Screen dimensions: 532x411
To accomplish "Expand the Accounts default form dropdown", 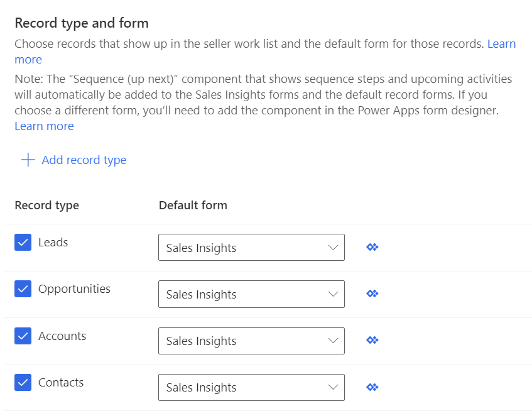I will [x=251, y=340].
